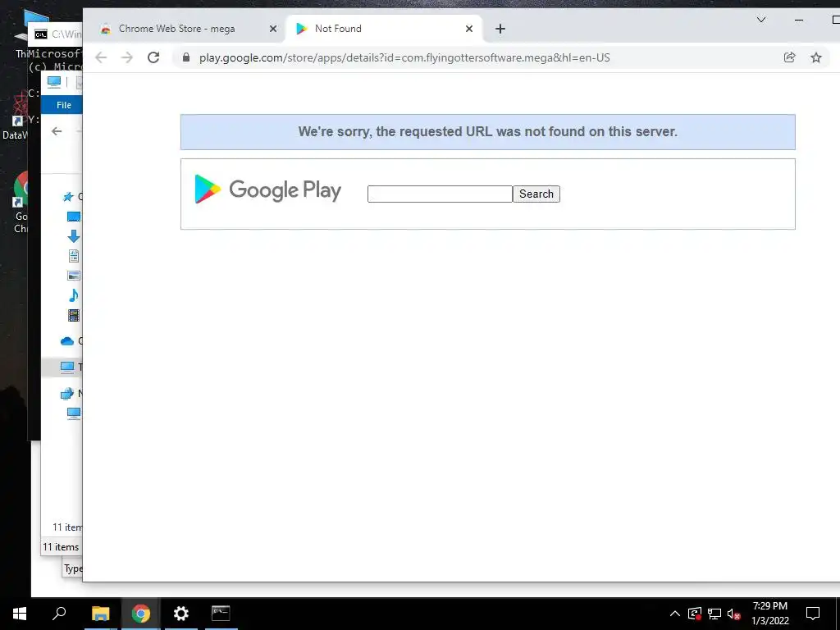Select the Quick access star in File Explorer
This screenshot has height=630, width=840.
click(68, 197)
